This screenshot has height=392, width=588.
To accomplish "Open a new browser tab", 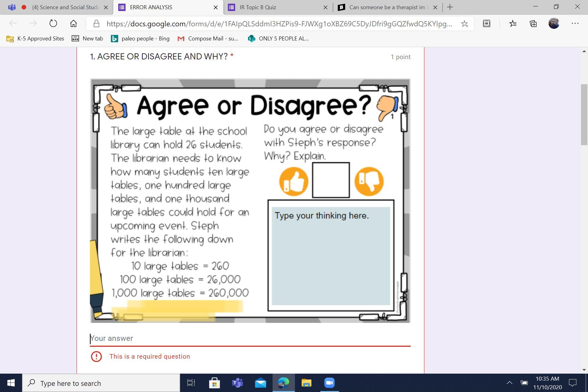I will coord(450,7).
